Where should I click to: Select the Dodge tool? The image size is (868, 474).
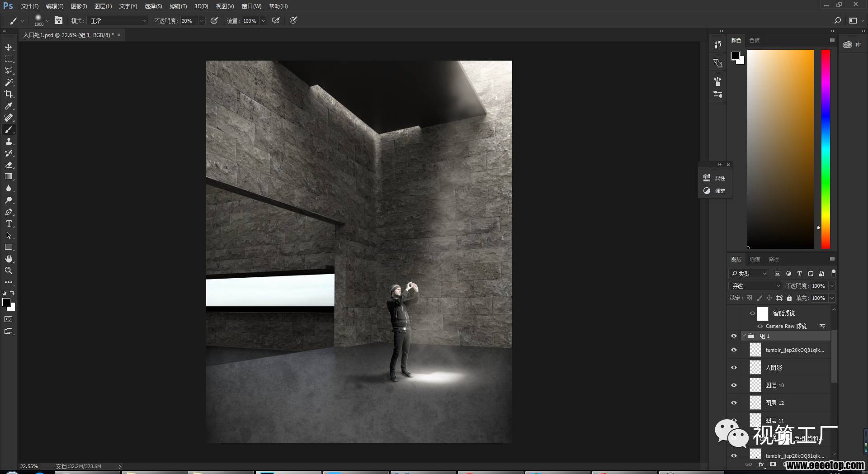point(9,200)
